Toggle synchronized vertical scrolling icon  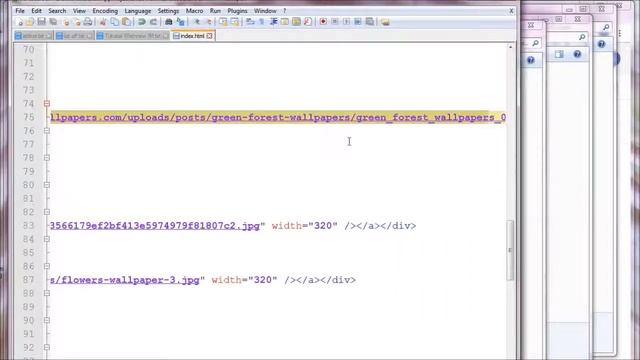point(223,22)
